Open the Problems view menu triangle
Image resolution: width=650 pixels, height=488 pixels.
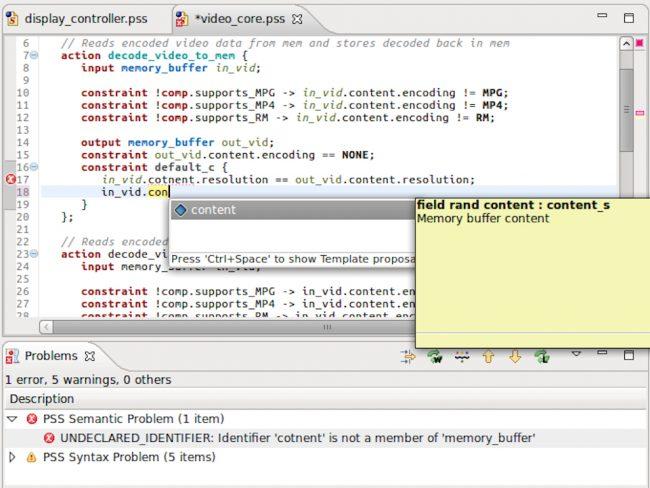[576, 354]
